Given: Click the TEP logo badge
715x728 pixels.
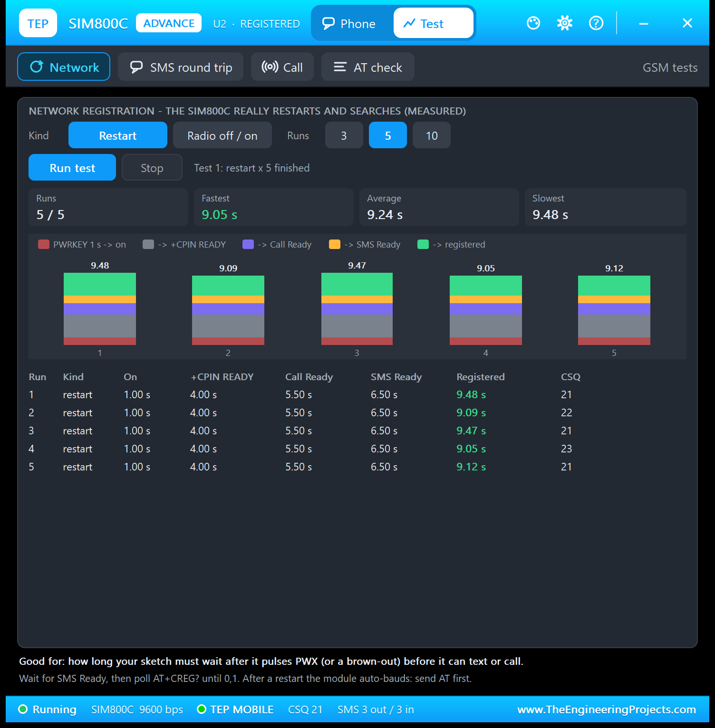Looking at the screenshot, I should [38, 23].
